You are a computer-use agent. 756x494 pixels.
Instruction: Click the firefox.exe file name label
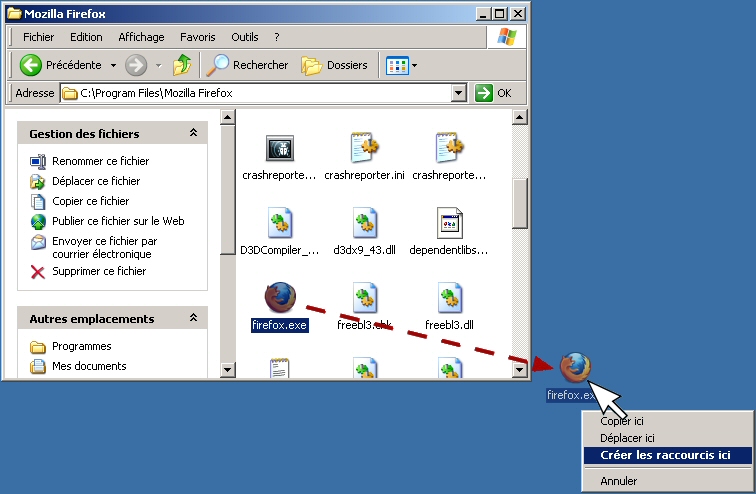[x=280, y=325]
